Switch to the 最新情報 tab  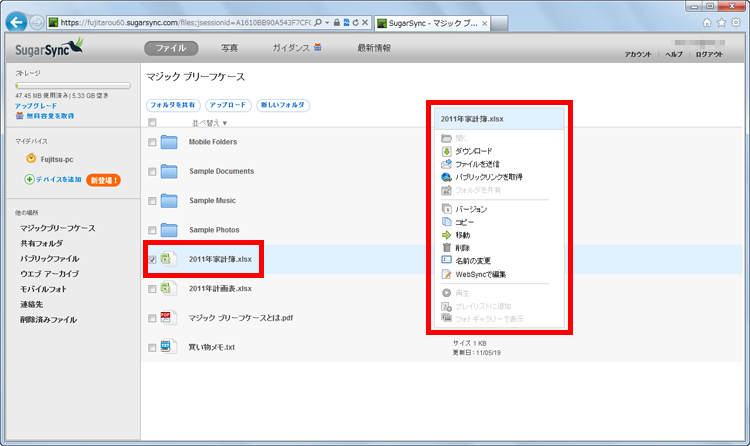pyautogui.click(x=374, y=48)
